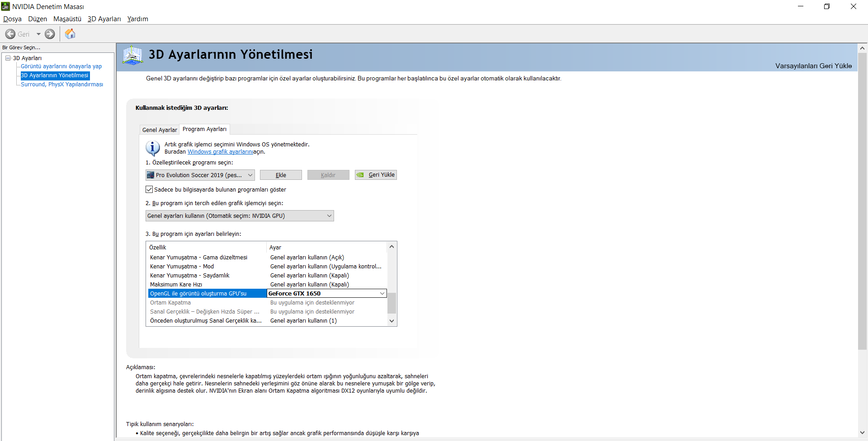Click the 3D settings header icon

pyautogui.click(x=132, y=55)
